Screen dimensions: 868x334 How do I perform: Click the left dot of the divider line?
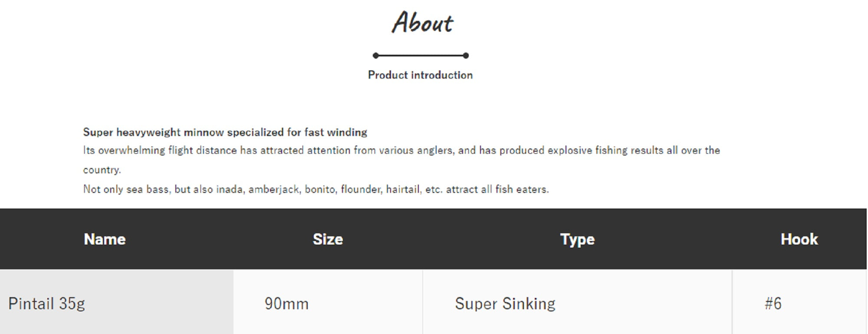(376, 56)
